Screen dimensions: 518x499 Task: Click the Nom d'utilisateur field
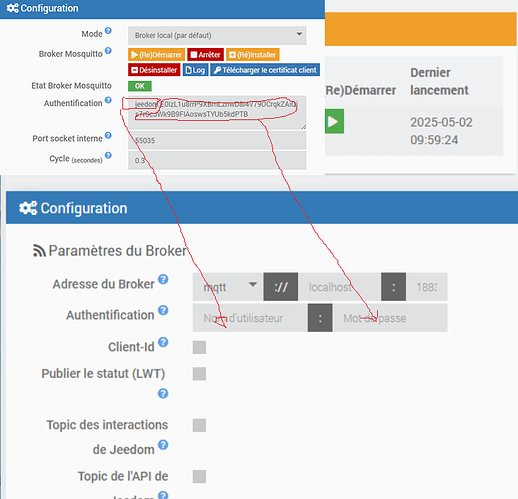tap(250, 318)
